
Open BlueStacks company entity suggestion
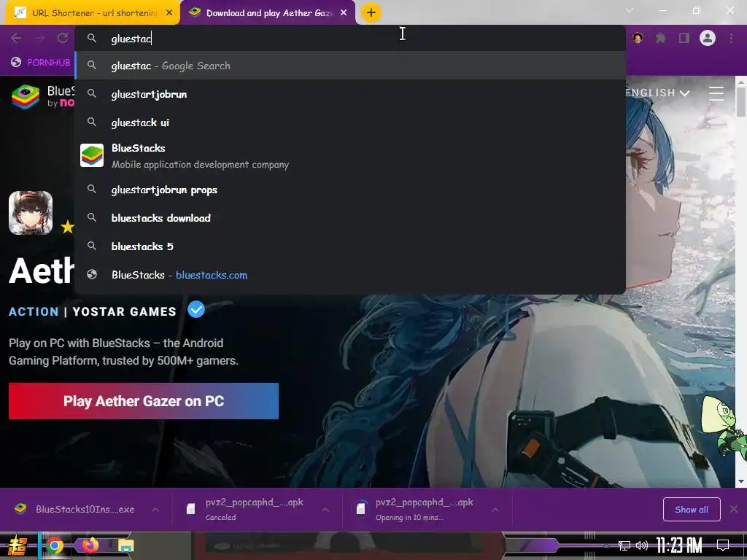350,156
